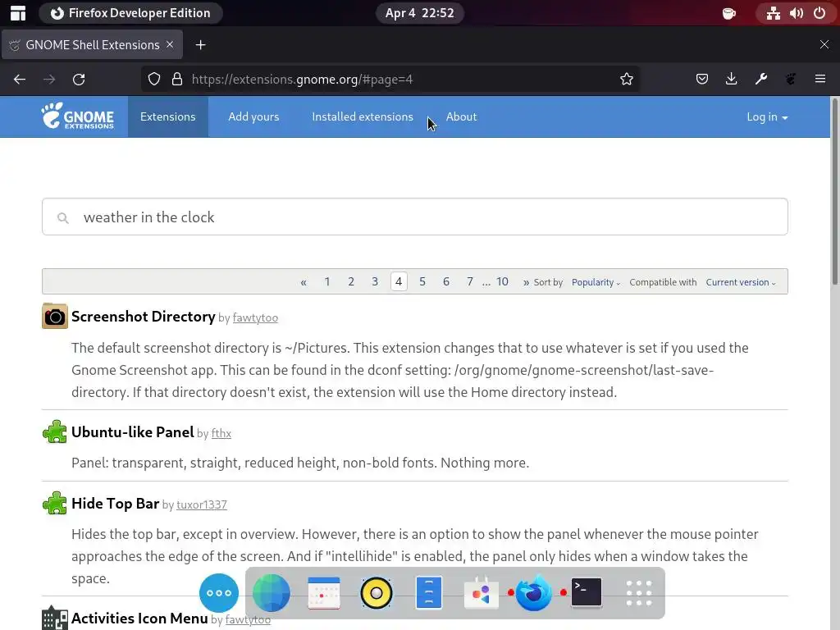The image size is (840, 630).
Task: Expand the Popularity sort dropdown
Action: pos(596,282)
